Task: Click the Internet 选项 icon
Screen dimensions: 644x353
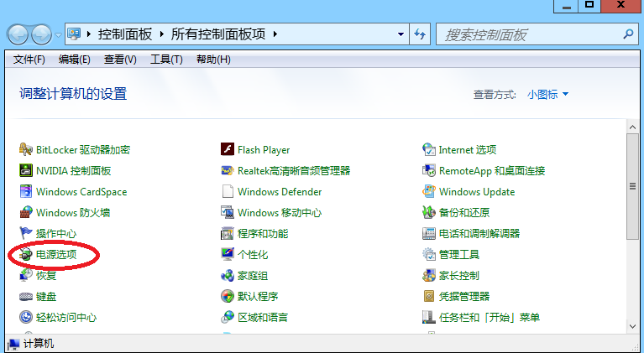Action: (x=428, y=150)
